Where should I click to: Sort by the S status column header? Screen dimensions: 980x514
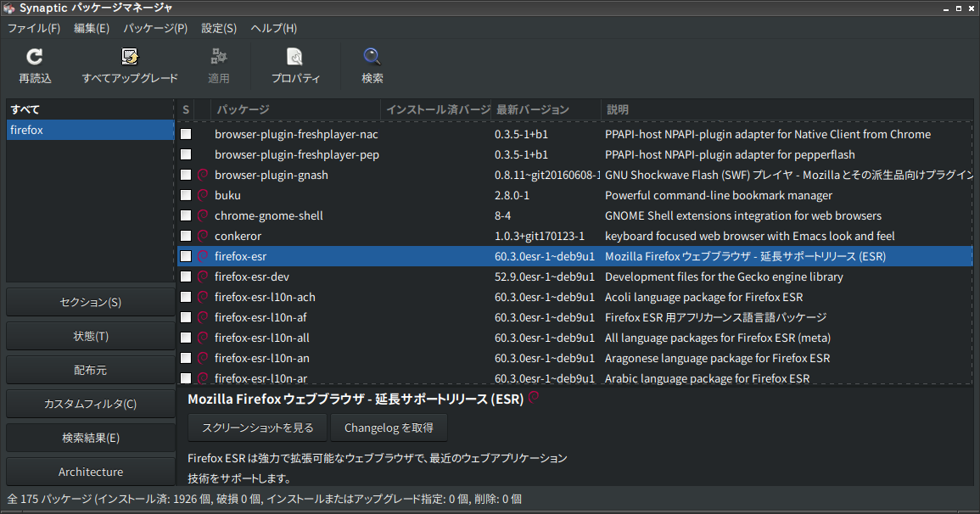coord(186,109)
